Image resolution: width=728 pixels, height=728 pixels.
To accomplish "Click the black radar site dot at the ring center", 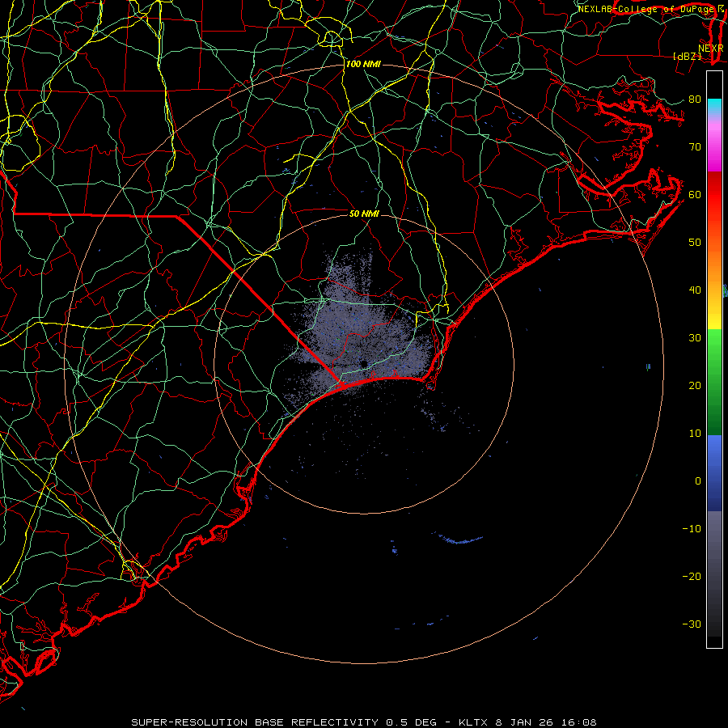I will coord(364,363).
